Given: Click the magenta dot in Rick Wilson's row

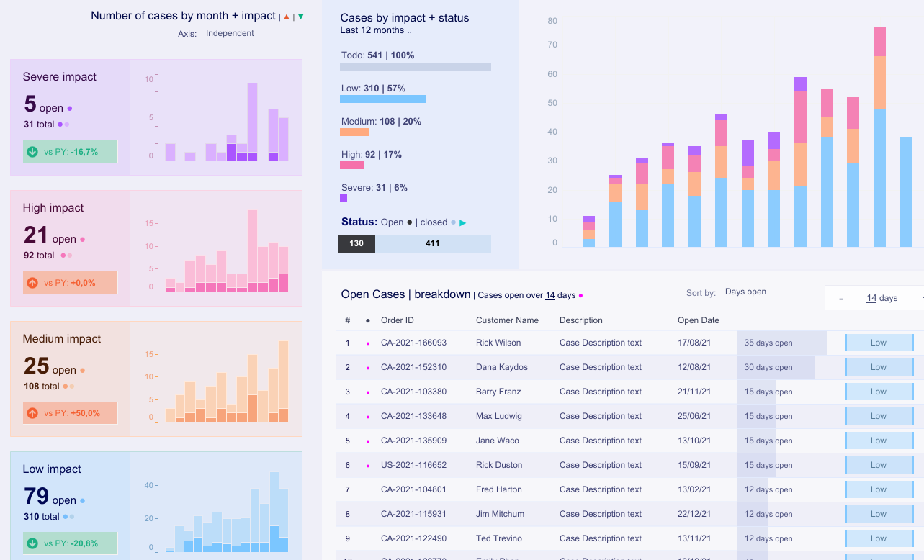Looking at the screenshot, I should click(x=368, y=343).
